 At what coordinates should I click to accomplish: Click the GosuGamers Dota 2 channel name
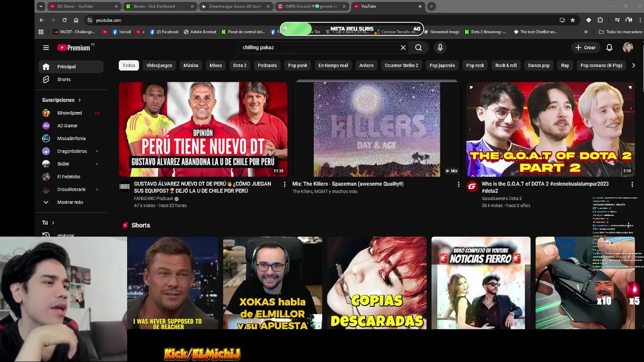502,199
